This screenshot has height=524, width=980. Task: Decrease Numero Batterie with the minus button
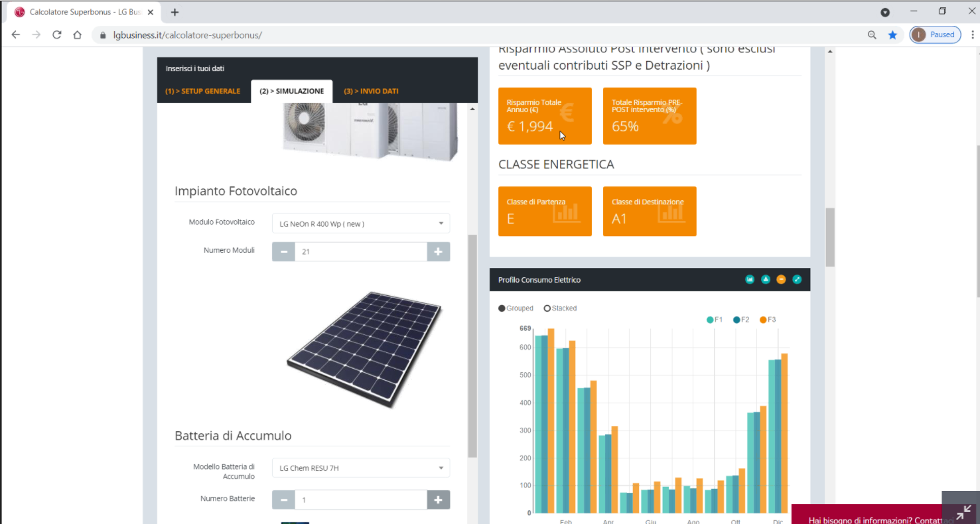283,499
